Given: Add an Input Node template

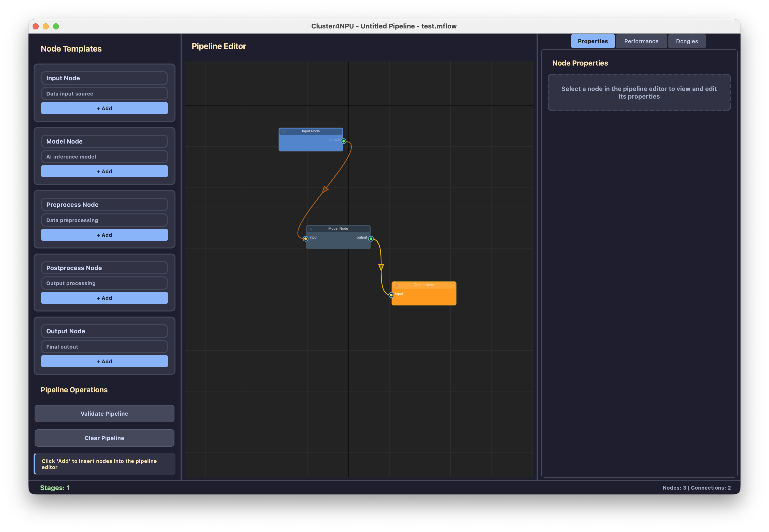Looking at the screenshot, I should point(104,108).
